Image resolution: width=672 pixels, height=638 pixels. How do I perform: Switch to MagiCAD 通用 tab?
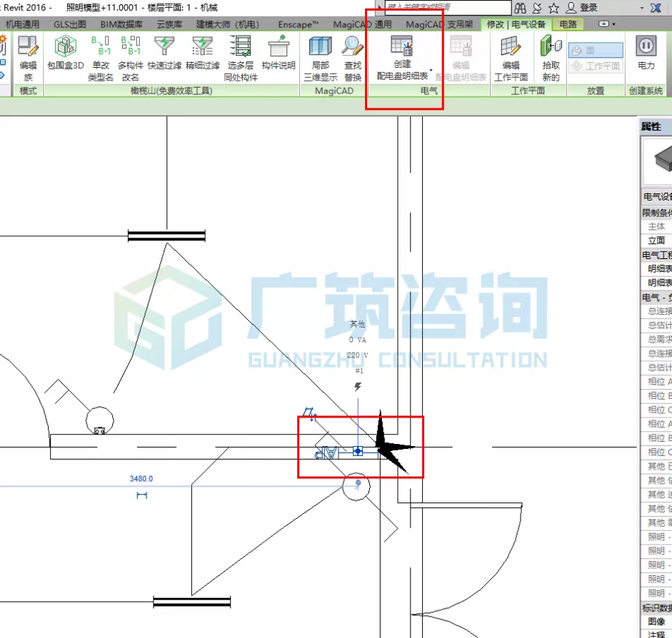[363, 24]
